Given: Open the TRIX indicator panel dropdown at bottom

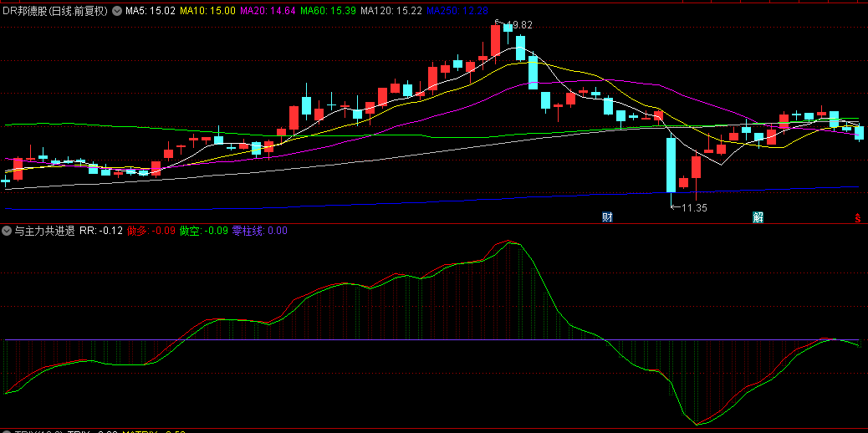Looking at the screenshot, I should 7,431.
